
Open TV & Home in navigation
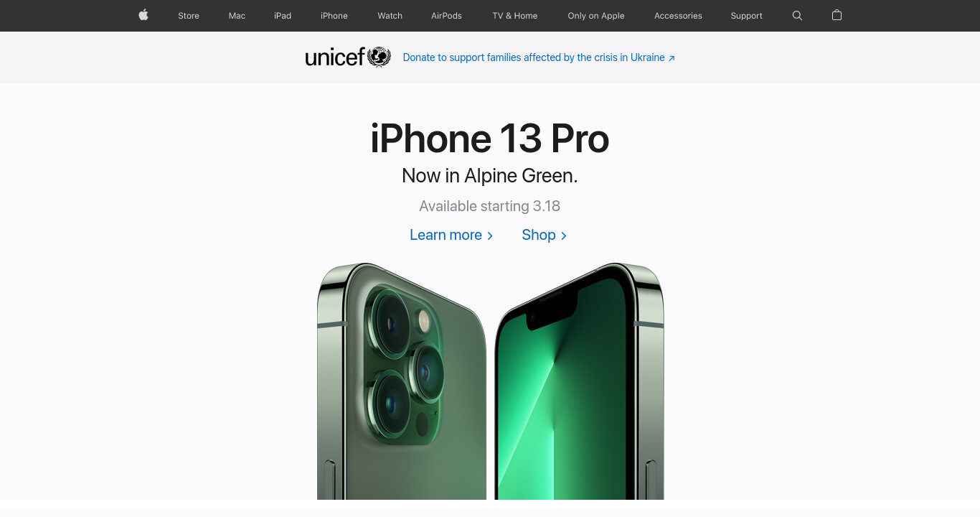515,16
